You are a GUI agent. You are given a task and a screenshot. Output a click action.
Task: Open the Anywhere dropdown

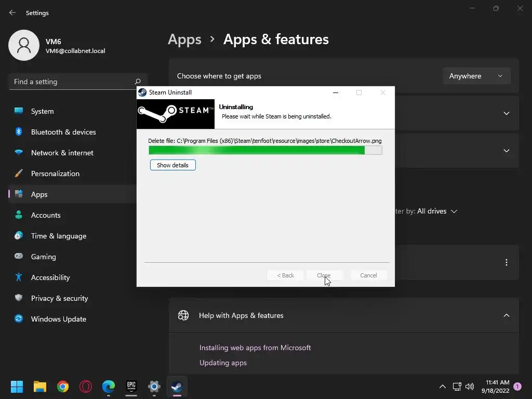[476, 76]
